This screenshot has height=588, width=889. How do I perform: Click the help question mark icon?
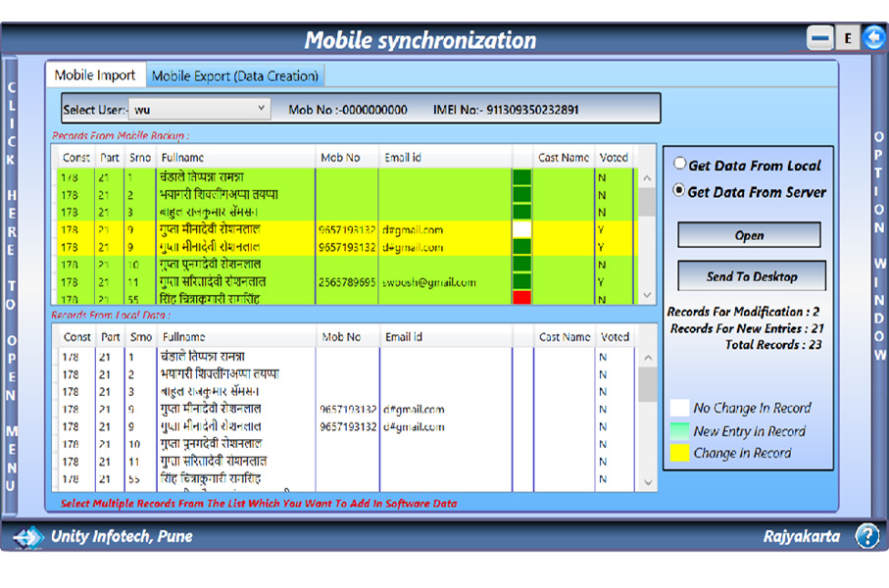point(866,536)
